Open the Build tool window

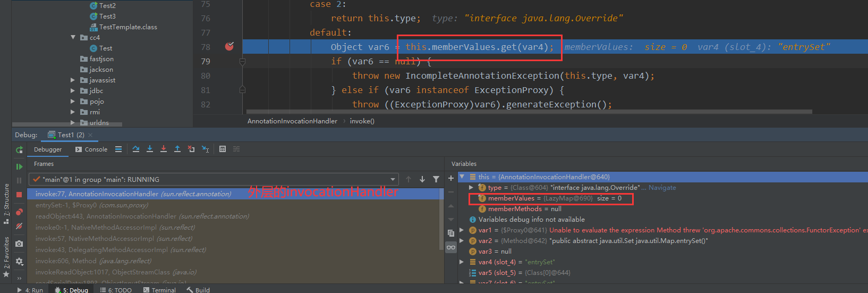point(198,290)
